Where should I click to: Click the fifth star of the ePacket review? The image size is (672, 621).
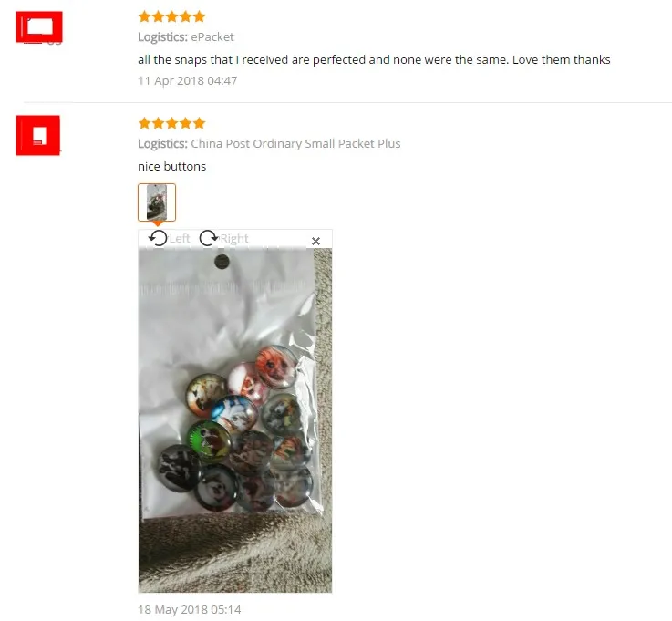pyautogui.click(x=200, y=16)
